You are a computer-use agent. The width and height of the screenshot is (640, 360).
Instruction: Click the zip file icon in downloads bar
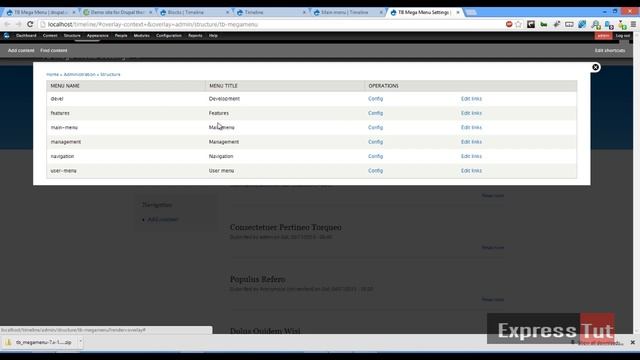(8, 342)
